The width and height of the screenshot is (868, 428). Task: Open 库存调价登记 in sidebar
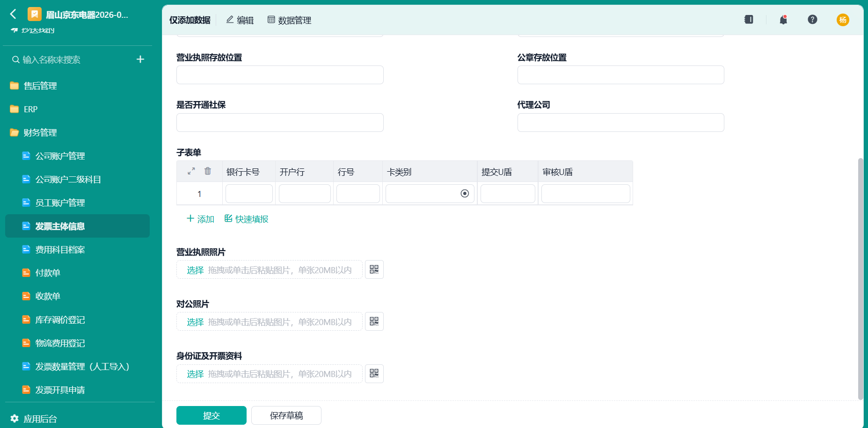click(77, 319)
